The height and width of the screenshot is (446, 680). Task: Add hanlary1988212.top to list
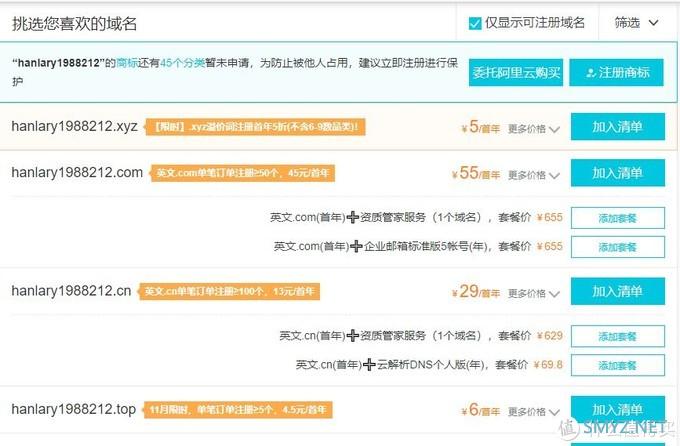pos(618,409)
